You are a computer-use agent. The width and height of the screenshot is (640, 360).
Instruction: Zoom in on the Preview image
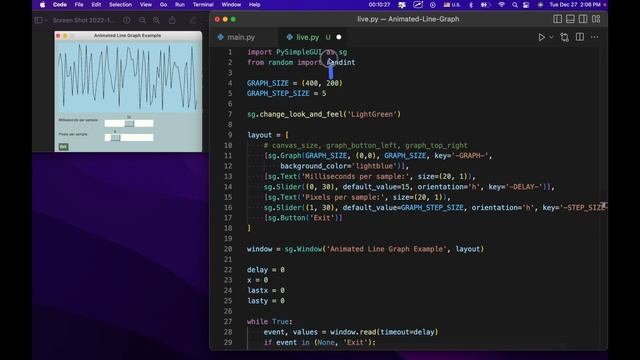point(156,20)
